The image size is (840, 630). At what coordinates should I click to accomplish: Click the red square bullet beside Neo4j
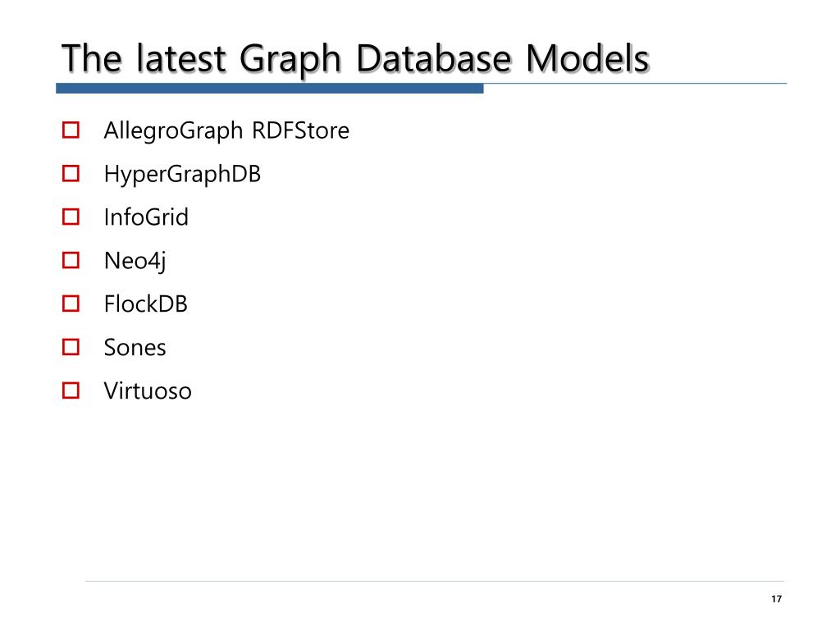pos(71,260)
